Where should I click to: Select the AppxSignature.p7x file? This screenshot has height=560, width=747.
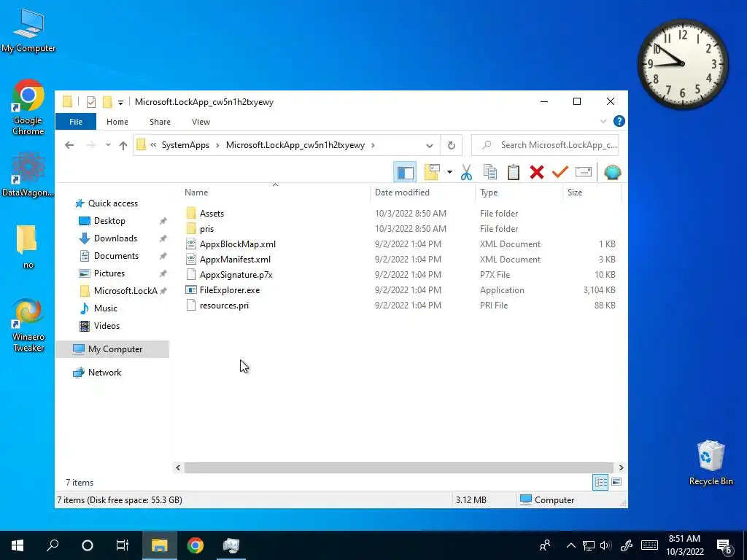236,275
